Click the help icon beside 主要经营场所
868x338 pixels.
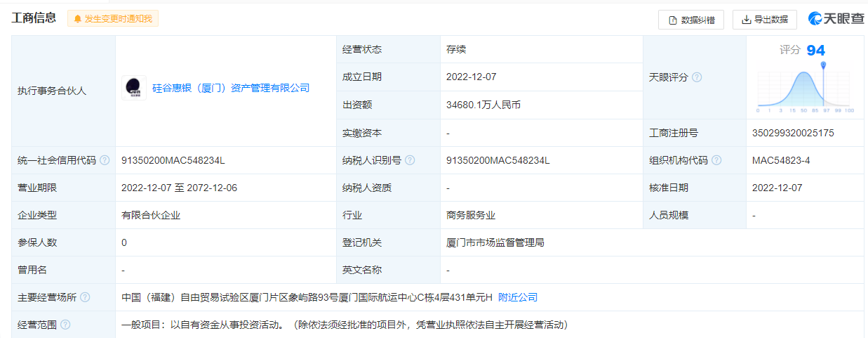pos(85,297)
